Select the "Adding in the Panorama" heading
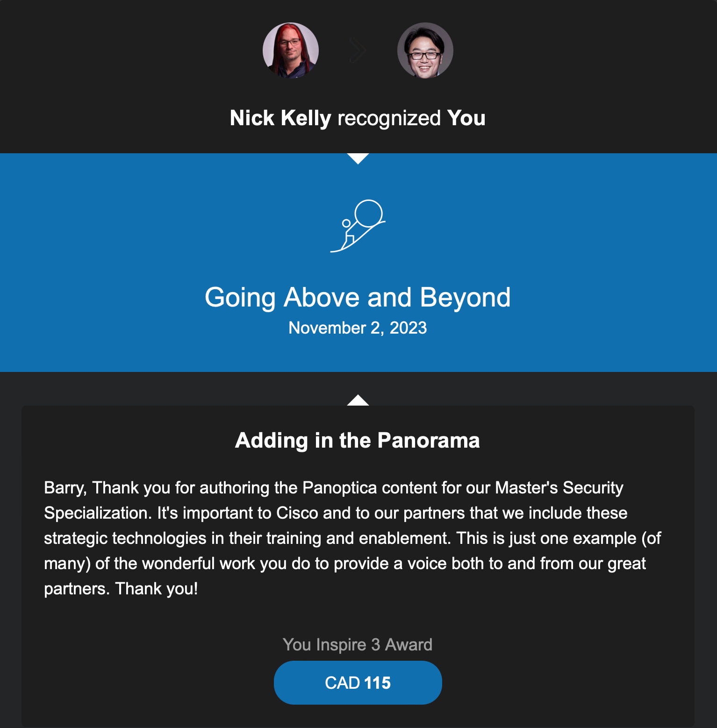The height and width of the screenshot is (728, 717). click(x=358, y=441)
